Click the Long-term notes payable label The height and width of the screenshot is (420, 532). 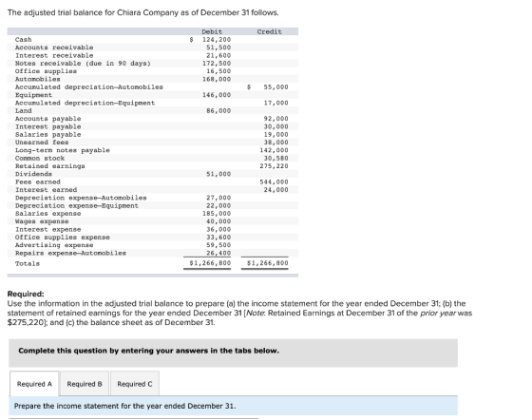[x=63, y=150]
